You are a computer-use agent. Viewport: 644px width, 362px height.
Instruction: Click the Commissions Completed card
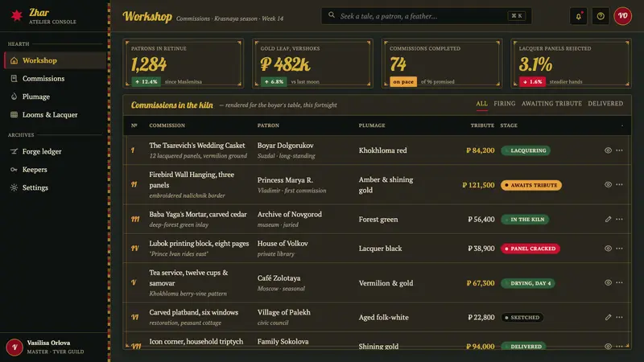442,64
